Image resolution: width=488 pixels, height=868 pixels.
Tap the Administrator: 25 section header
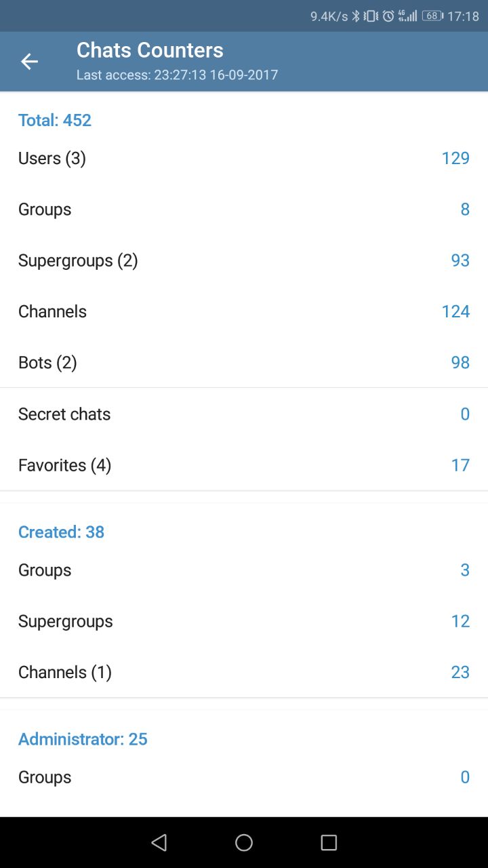pos(83,738)
